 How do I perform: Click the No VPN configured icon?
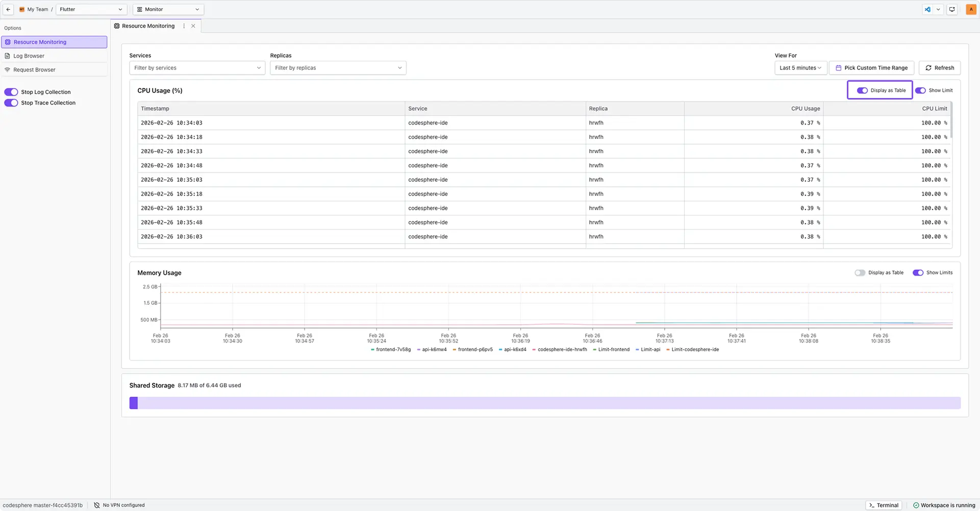pyautogui.click(x=97, y=505)
